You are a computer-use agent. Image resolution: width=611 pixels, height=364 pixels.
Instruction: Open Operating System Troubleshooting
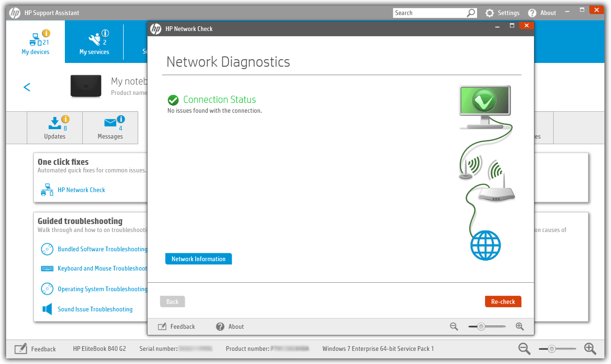(102, 289)
